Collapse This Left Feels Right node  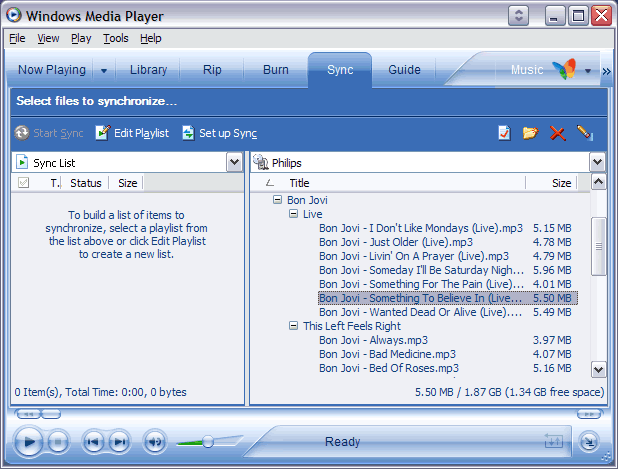[x=293, y=326]
